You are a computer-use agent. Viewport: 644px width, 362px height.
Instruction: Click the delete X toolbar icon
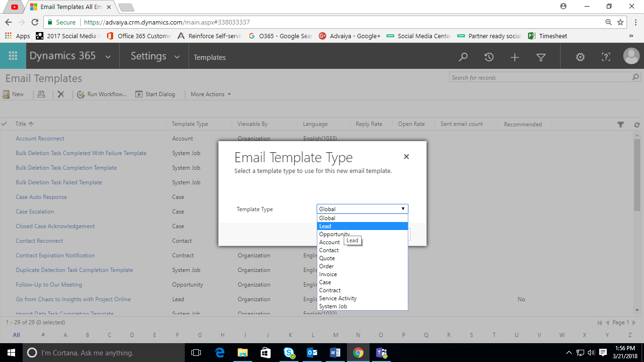[x=61, y=94]
